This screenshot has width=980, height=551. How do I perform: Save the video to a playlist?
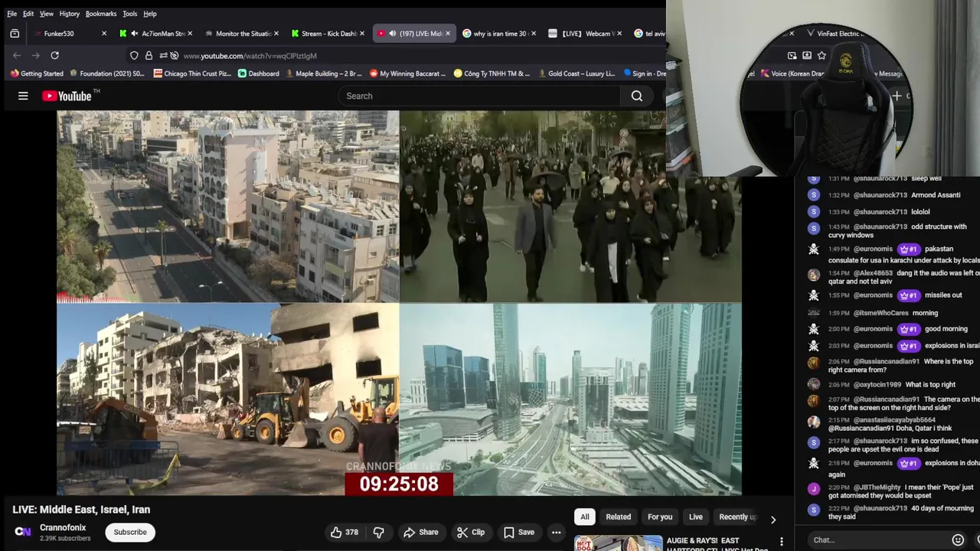coord(519,532)
